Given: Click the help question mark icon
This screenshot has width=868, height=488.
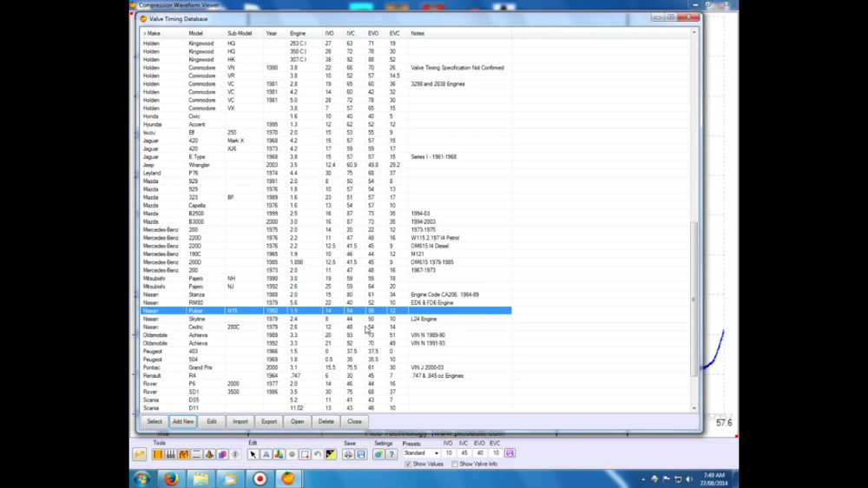Looking at the screenshot, I should click(391, 454).
